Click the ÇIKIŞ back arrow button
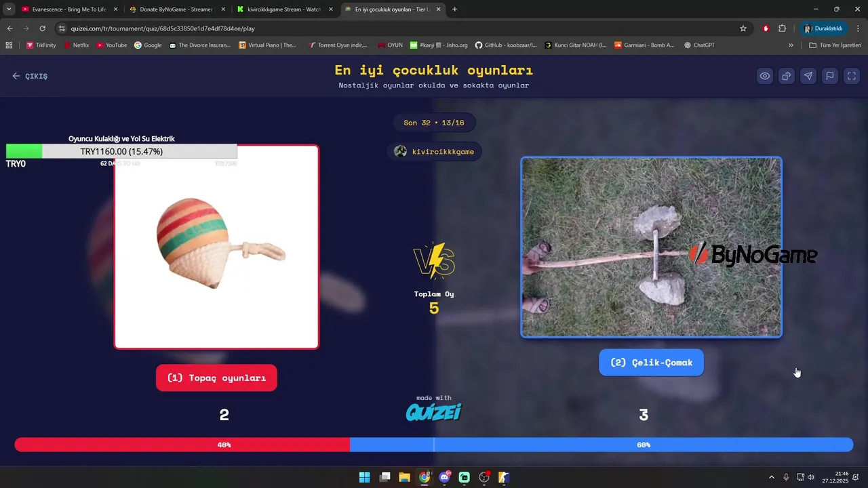The width and height of the screenshot is (868, 488). [30, 76]
